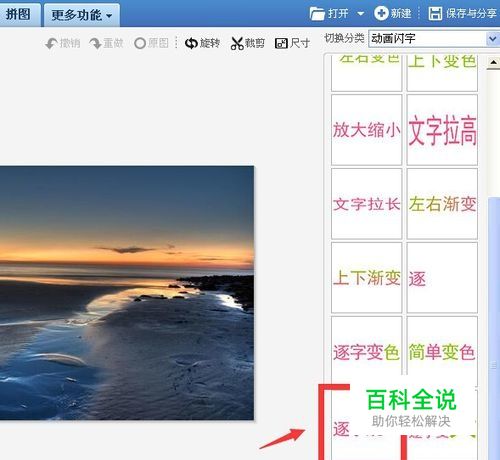Select the 裁剪 crop tool
Image resolution: width=500 pixels, height=460 pixels.
pyautogui.click(x=247, y=43)
